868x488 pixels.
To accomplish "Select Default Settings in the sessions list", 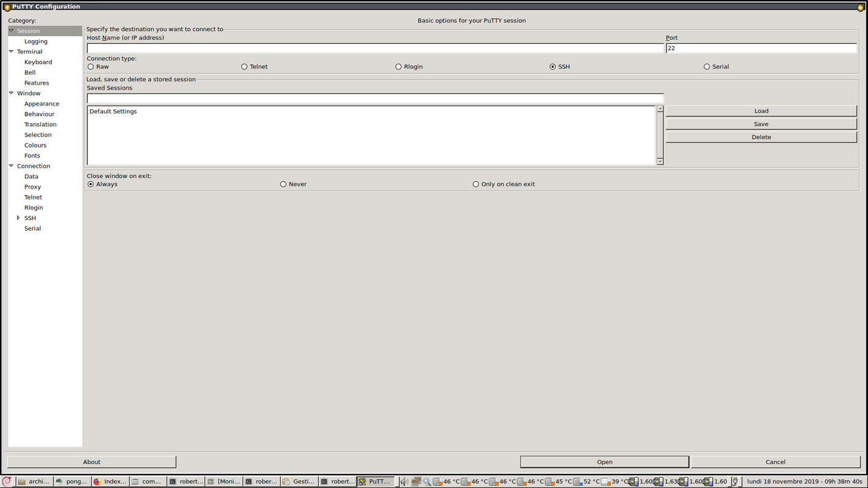I will pos(371,112).
